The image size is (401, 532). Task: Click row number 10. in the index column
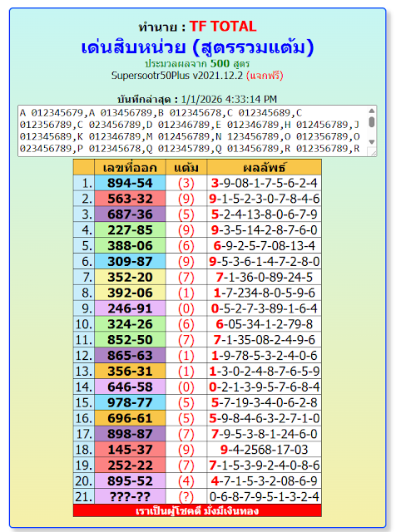tap(84, 324)
